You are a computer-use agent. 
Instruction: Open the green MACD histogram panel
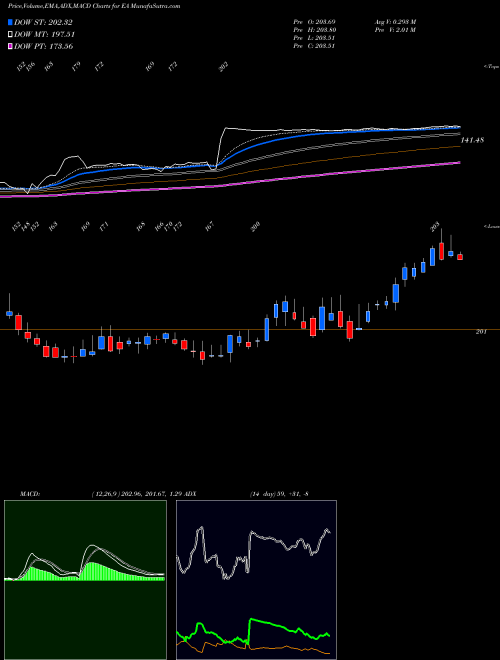point(85,580)
